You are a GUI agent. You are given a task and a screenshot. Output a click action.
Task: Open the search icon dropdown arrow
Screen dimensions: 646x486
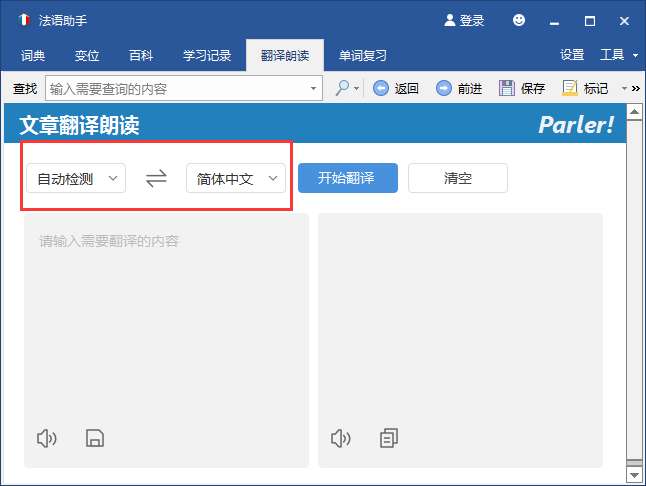pyautogui.click(x=357, y=88)
